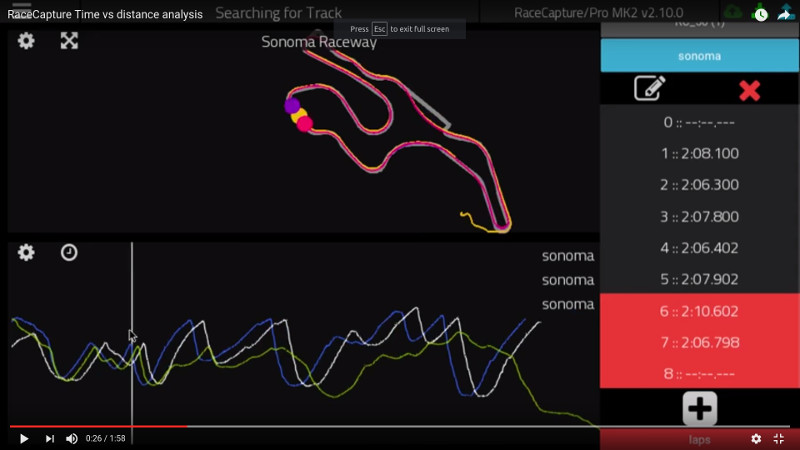Screen dimensions: 800x450
Task: Click the RaceCapture/Pro MK2 v2.10.0 label
Action: [598, 13]
